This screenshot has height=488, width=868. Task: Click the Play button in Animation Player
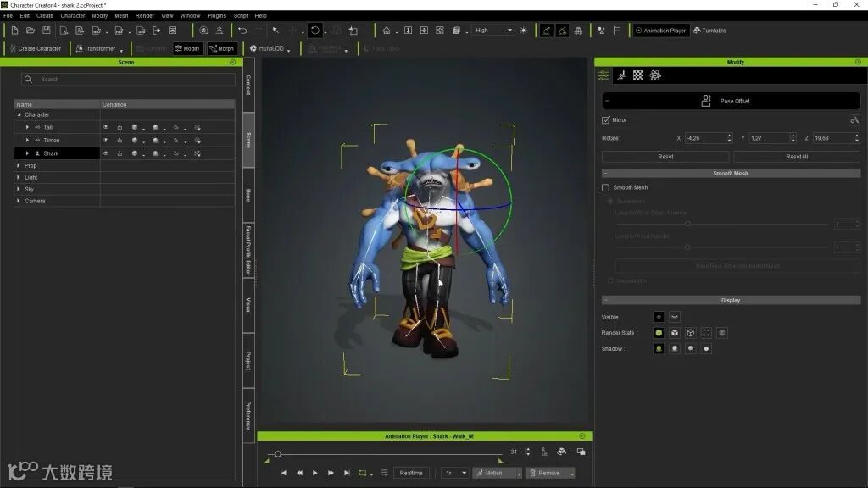click(314, 473)
